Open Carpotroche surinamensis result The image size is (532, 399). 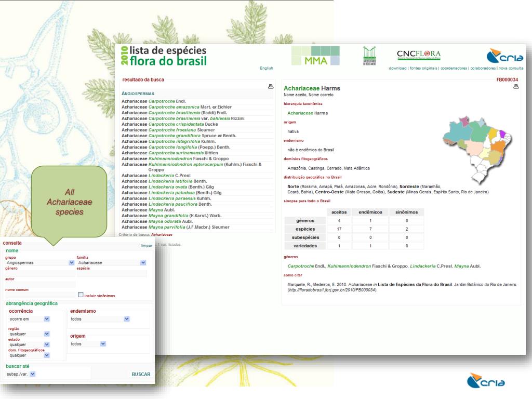[176, 153]
